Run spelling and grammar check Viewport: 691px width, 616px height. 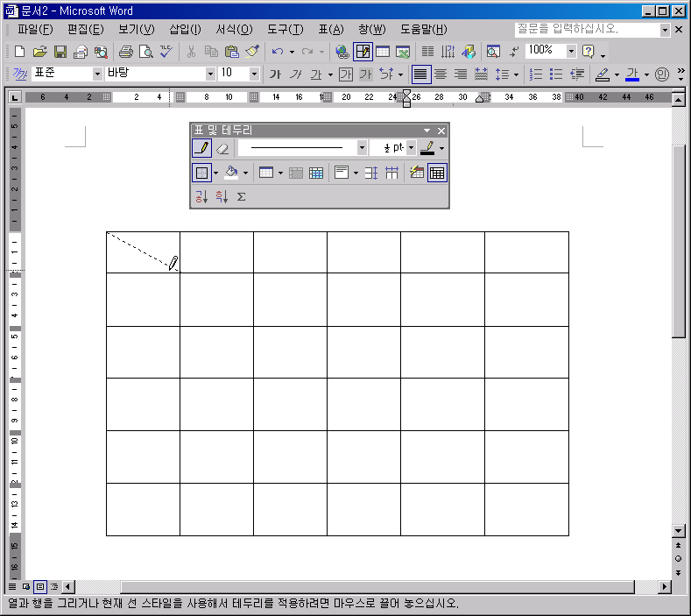tap(166, 52)
